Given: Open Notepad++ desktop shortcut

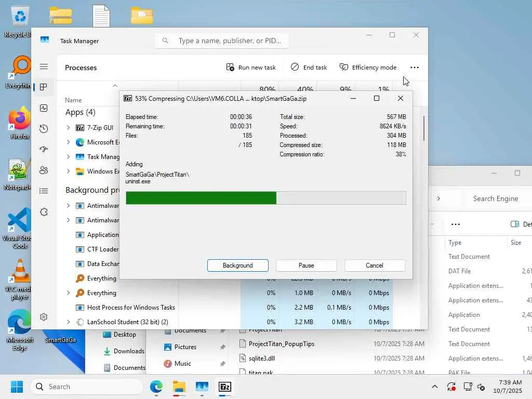Looking at the screenshot, I should (x=19, y=174).
